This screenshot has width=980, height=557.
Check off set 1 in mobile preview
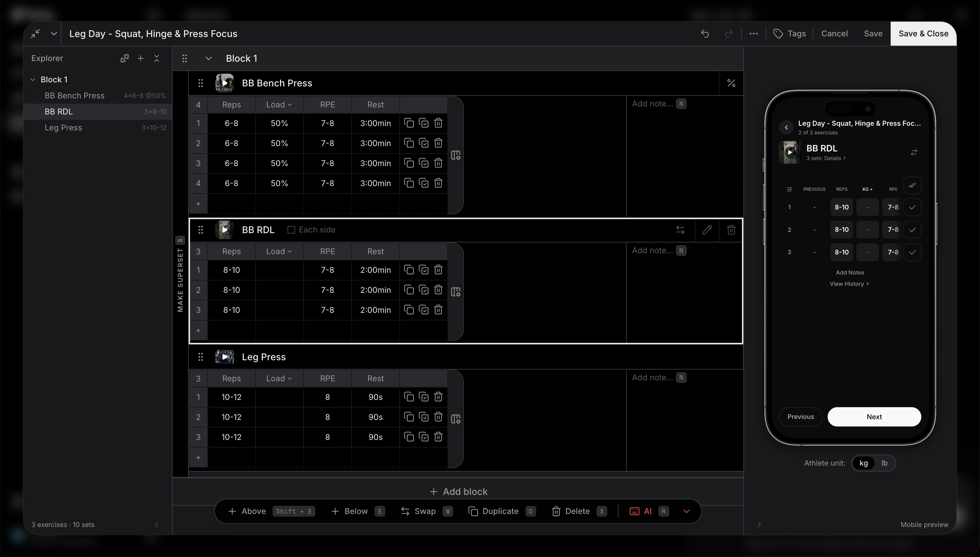click(912, 207)
